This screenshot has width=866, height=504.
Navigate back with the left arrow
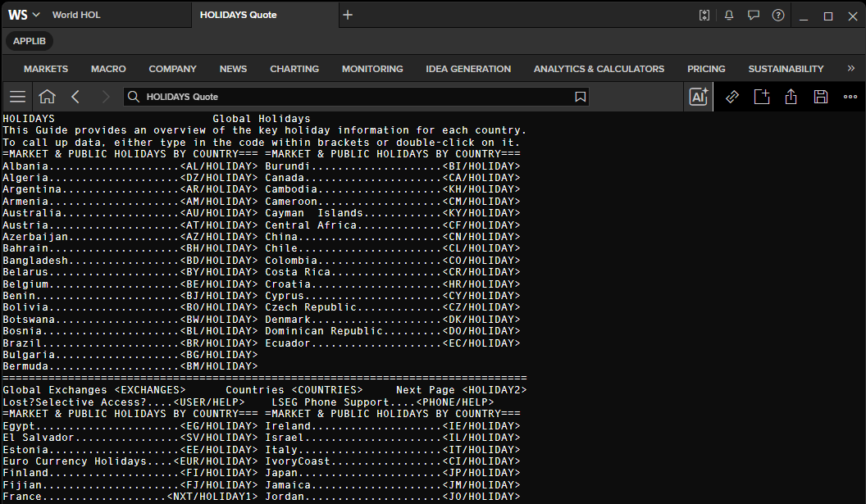[x=75, y=97]
